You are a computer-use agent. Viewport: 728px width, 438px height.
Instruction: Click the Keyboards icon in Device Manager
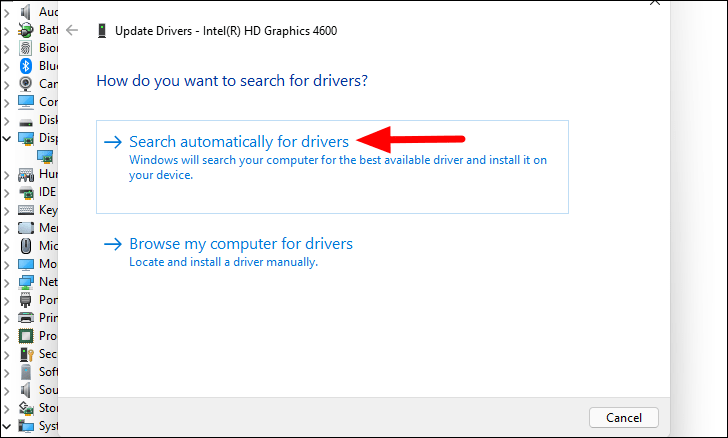pos(26,210)
